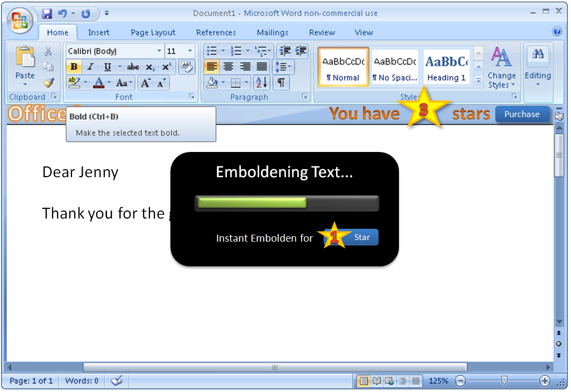Viewport: 571px width, 392px height.
Task: Open the Change Styles menu
Action: [x=502, y=67]
